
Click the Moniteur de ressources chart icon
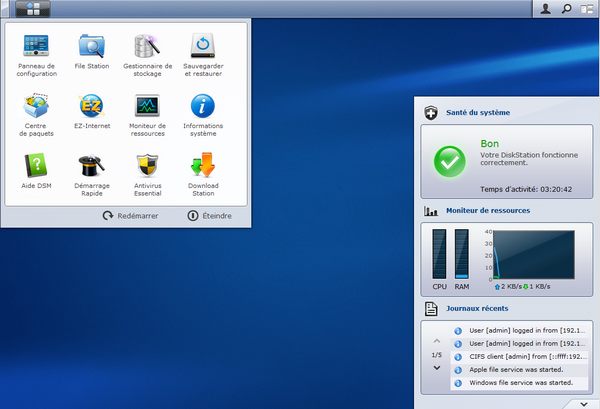tap(431, 211)
